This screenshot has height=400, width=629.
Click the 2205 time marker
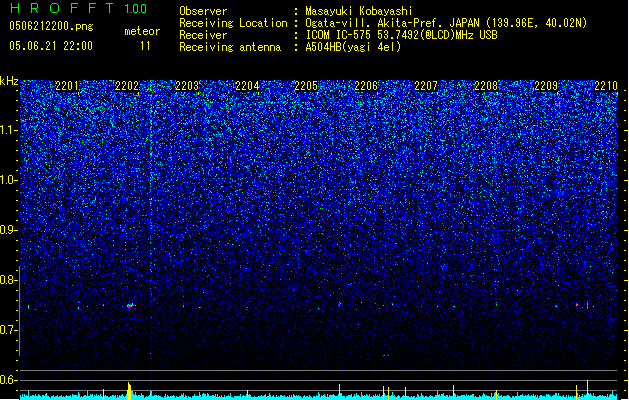(306, 86)
